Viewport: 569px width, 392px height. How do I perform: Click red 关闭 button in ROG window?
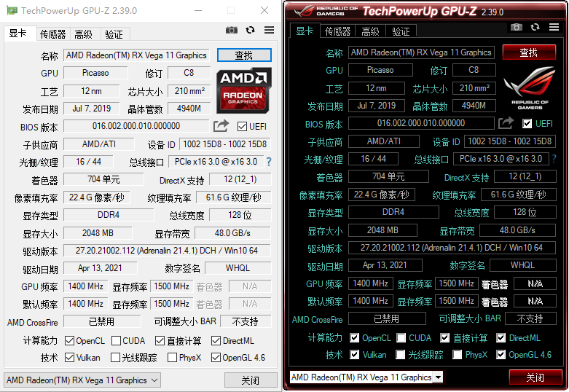point(535,377)
